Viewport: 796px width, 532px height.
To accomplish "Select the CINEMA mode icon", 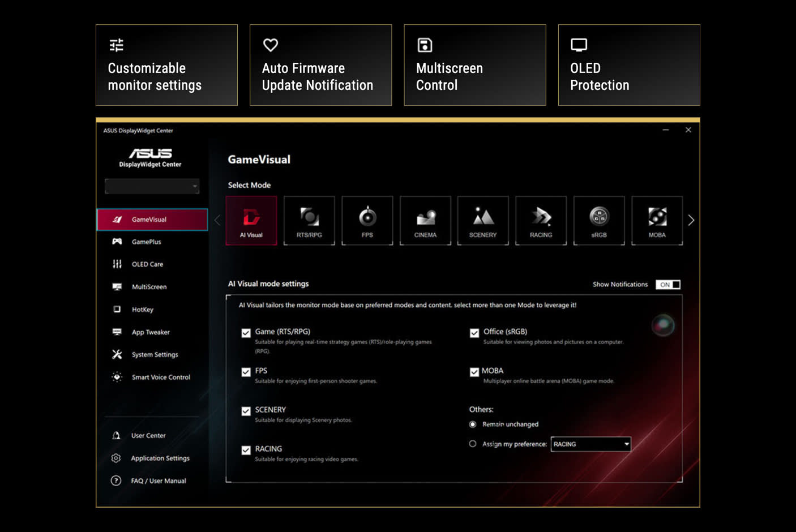I will pos(425,220).
